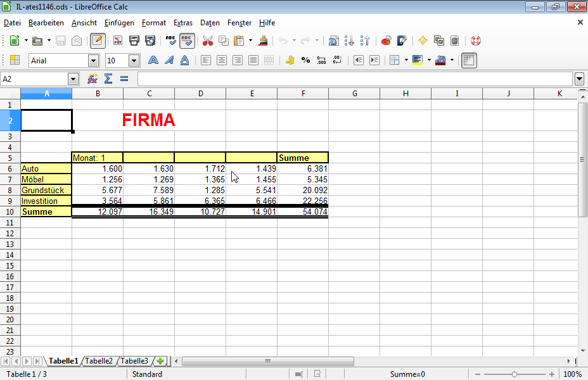Image resolution: width=588 pixels, height=380 pixels.
Task: Toggle center horizontally
Action: pyautogui.click(x=222, y=60)
